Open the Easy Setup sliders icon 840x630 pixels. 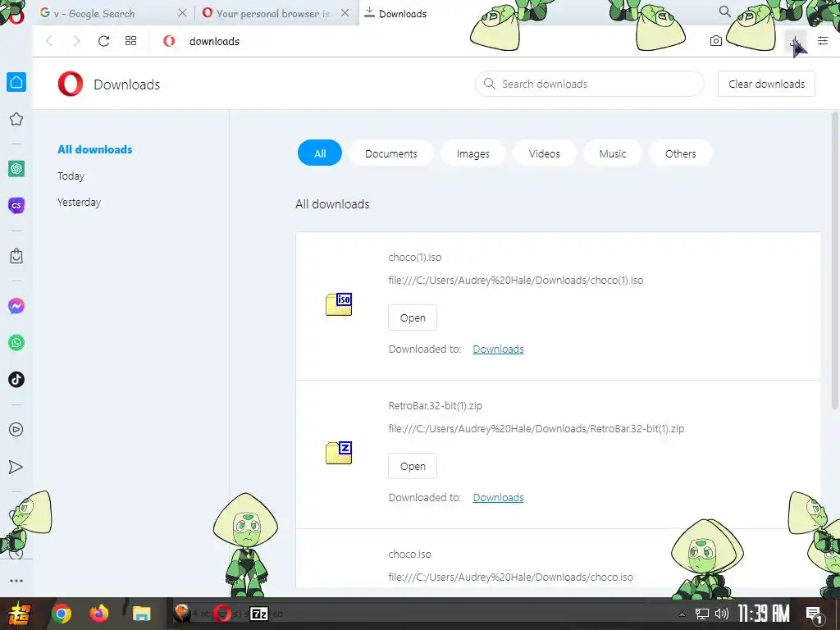(823, 41)
